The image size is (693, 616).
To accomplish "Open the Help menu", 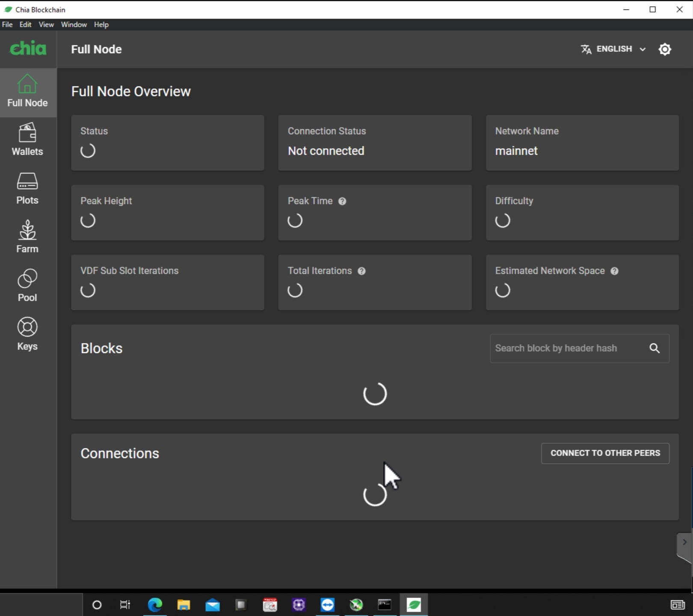I will pyautogui.click(x=101, y=24).
